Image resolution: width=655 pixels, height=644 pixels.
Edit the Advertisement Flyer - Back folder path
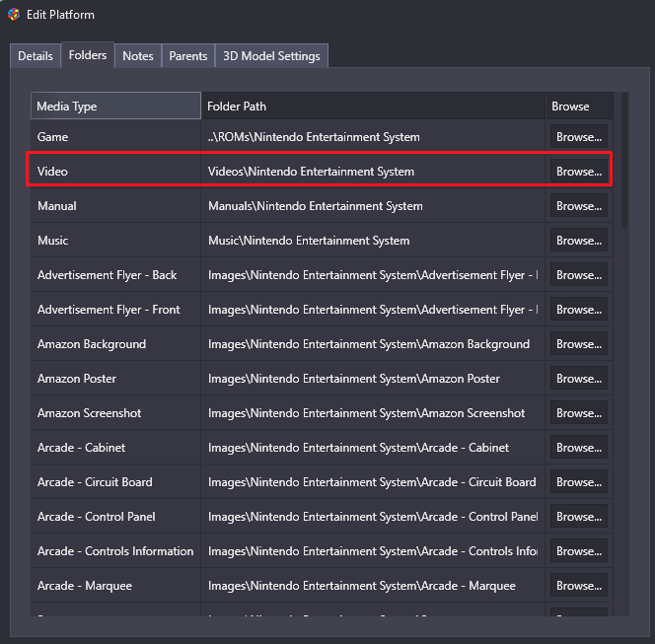(373, 275)
